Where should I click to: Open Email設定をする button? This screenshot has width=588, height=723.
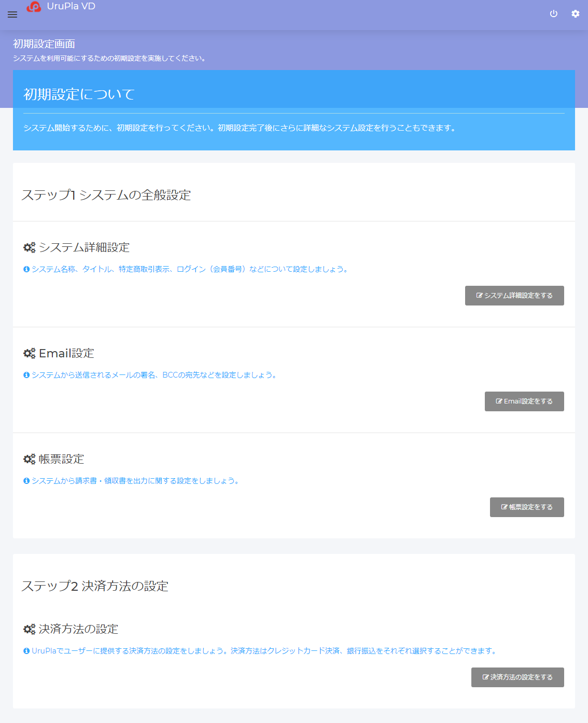pos(524,401)
